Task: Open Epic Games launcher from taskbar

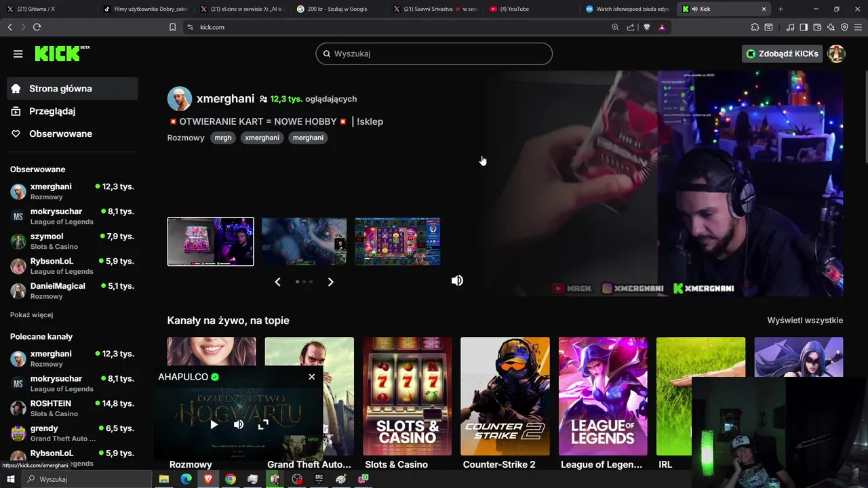Action: [x=319, y=479]
